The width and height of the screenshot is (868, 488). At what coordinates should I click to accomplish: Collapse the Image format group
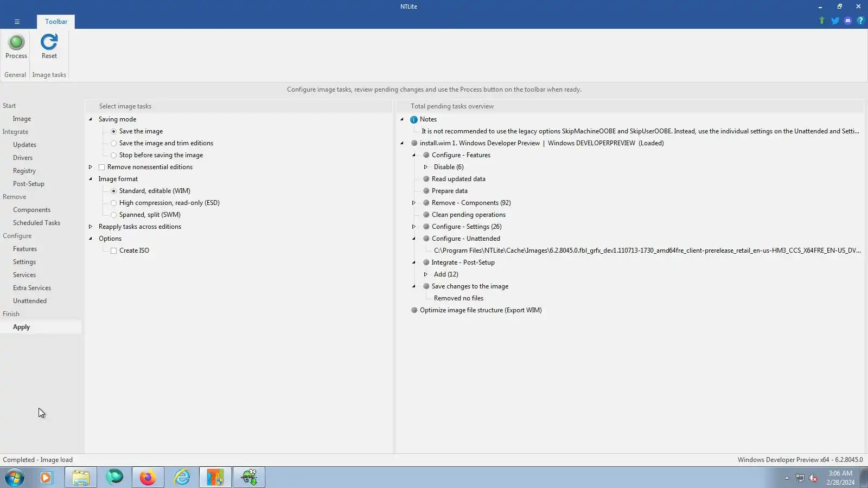click(x=91, y=179)
